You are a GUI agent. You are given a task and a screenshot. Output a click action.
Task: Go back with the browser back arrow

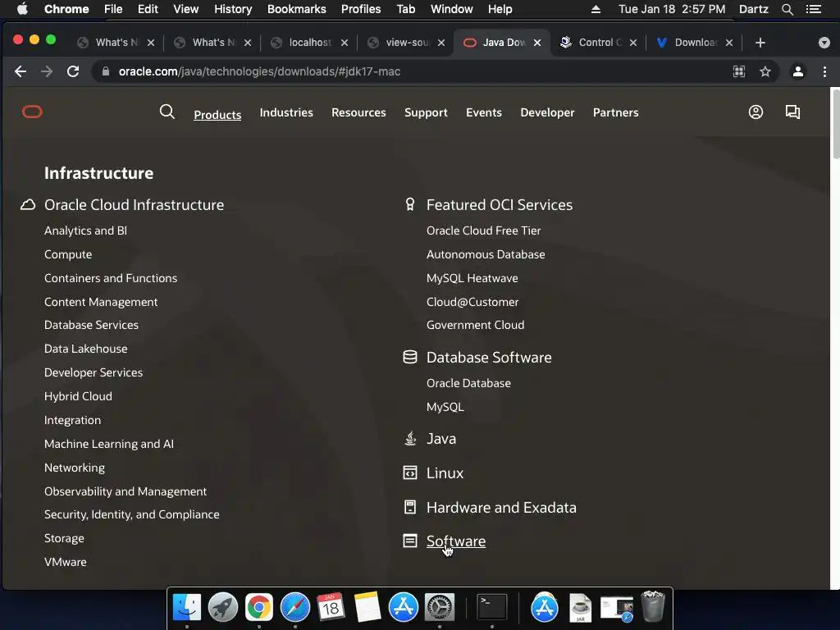(21, 71)
